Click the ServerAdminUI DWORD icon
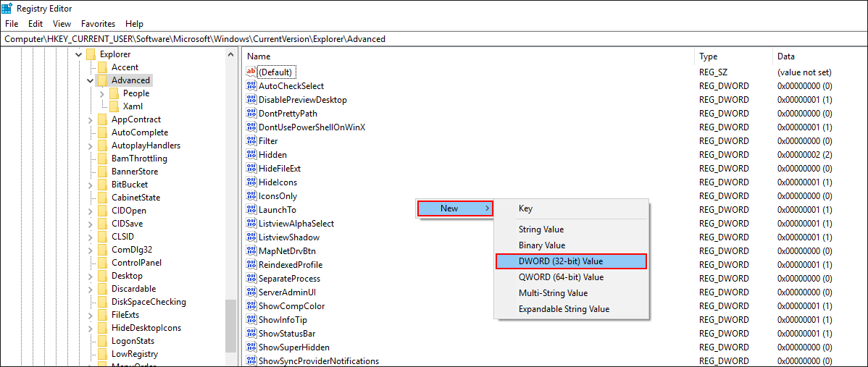This screenshot has height=367, width=868. (251, 292)
